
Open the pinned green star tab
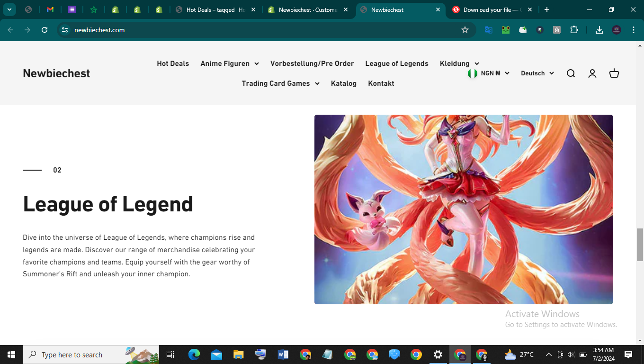(x=94, y=9)
